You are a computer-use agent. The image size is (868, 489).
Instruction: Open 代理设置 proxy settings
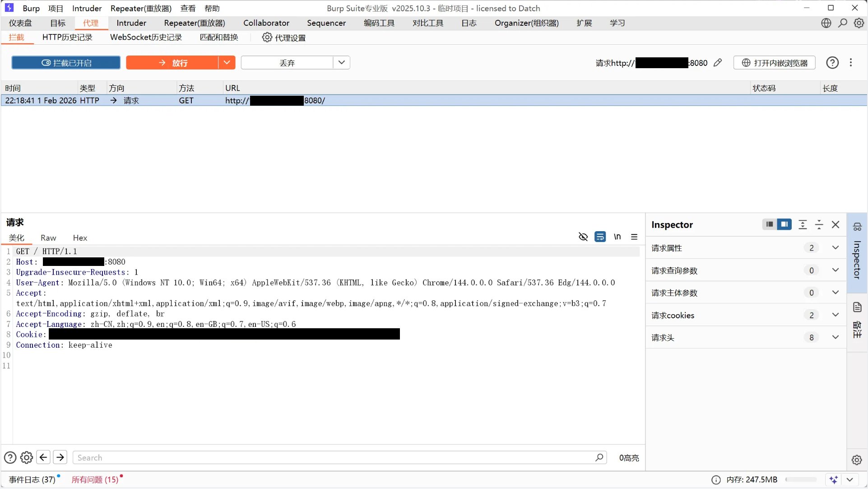click(284, 37)
